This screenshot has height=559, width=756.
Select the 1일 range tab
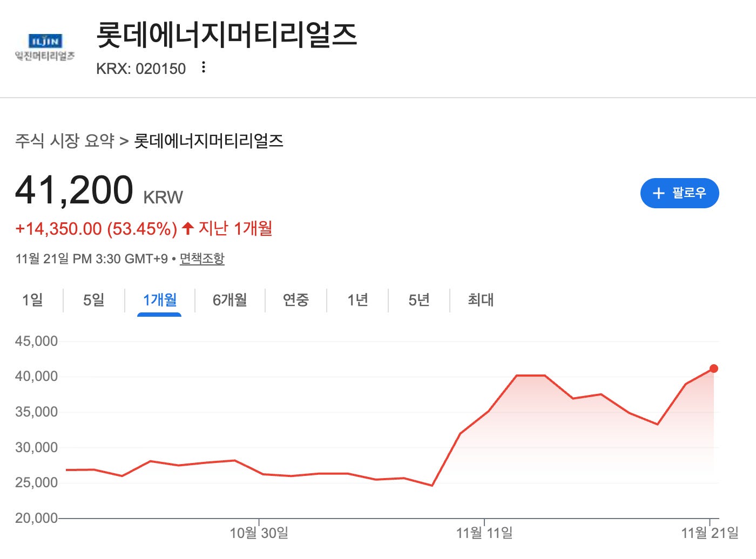pyautogui.click(x=32, y=300)
